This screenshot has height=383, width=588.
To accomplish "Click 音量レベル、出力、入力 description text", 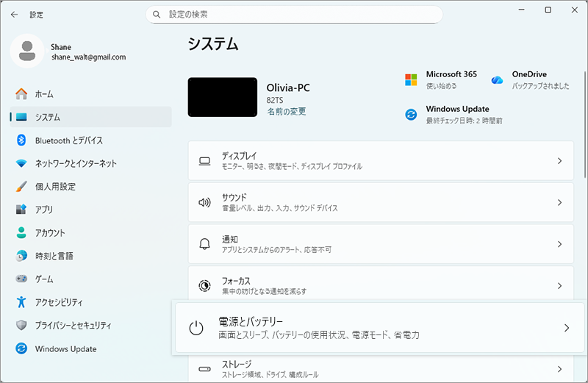I will pyautogui.click(x=280, y=208).
